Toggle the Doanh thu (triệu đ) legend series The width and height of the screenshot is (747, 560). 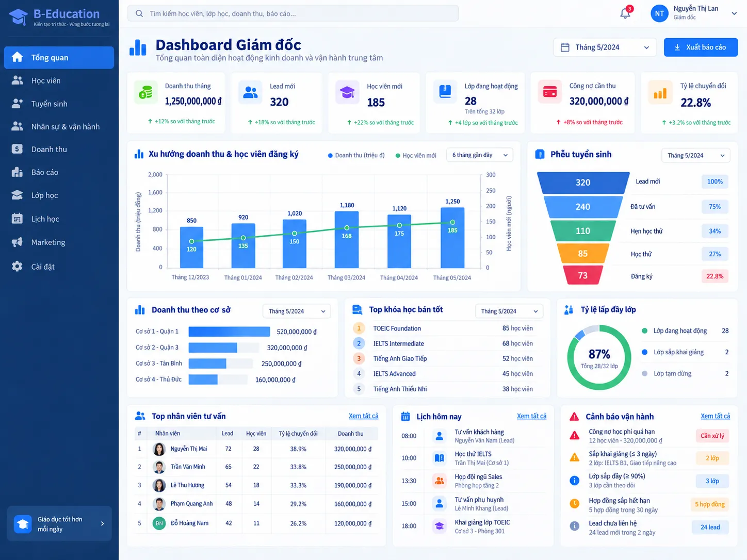click(356, 155)
